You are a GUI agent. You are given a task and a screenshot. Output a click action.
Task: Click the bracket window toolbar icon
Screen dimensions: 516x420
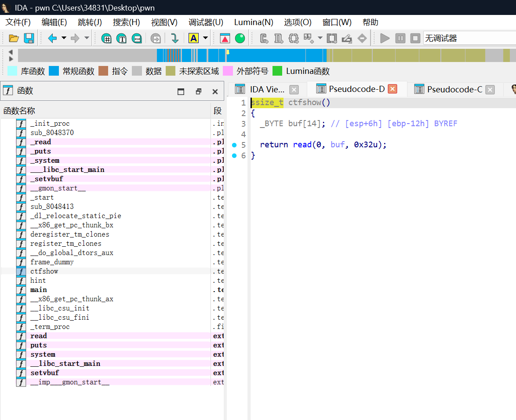point(332,39)
